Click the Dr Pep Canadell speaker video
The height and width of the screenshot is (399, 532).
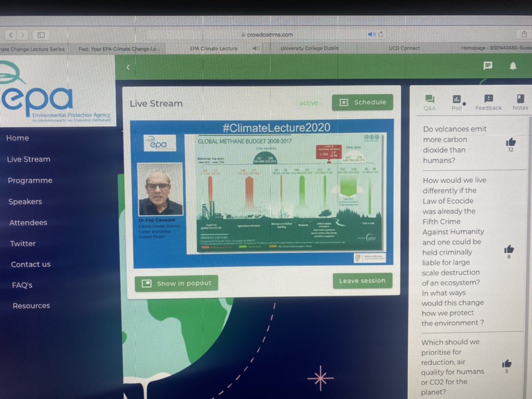click(160, 189)
